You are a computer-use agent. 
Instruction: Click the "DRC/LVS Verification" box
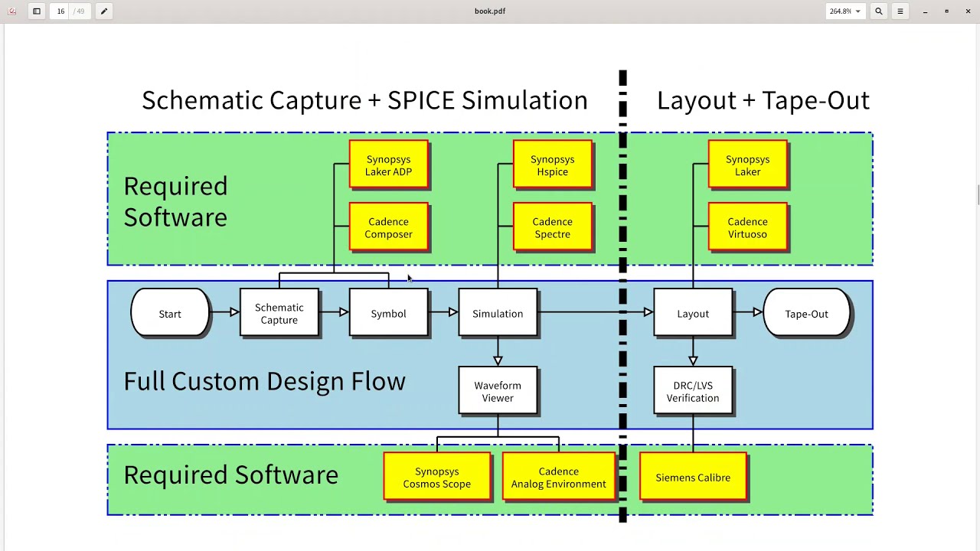point(693,391)
